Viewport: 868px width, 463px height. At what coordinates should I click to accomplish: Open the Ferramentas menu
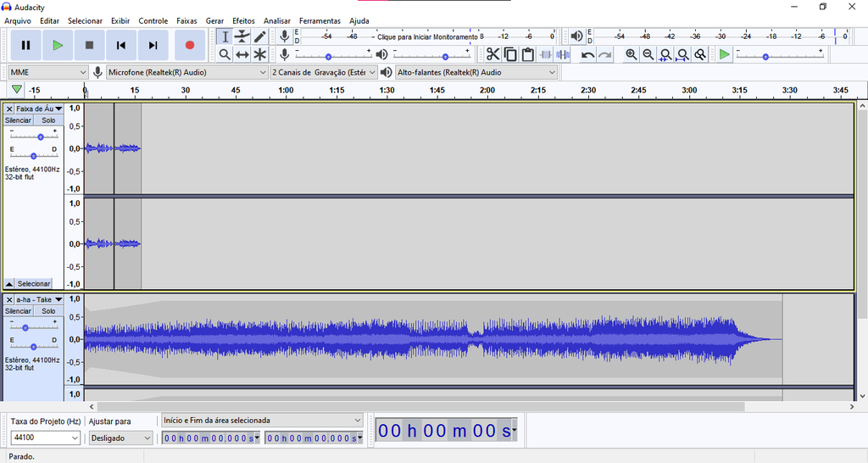320,21
